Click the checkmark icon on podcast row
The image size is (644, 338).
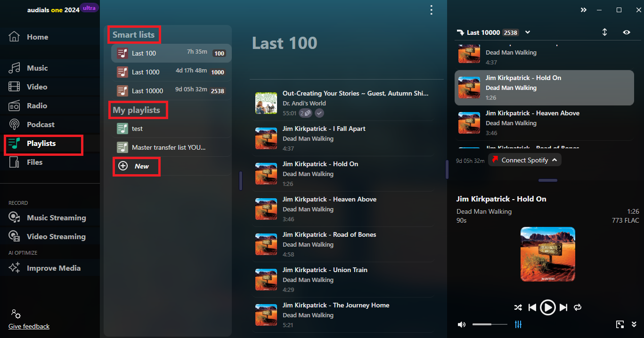[x=319, y=113]
